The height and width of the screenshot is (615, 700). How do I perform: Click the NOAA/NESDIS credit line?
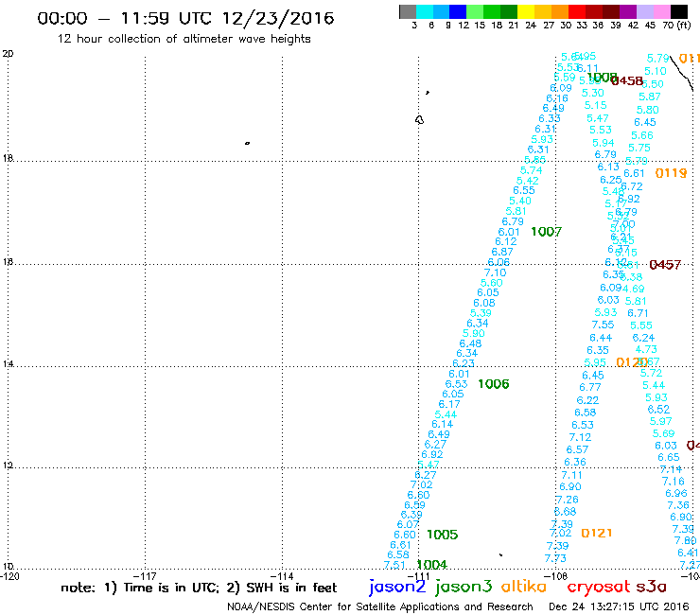tap(380, 606)
